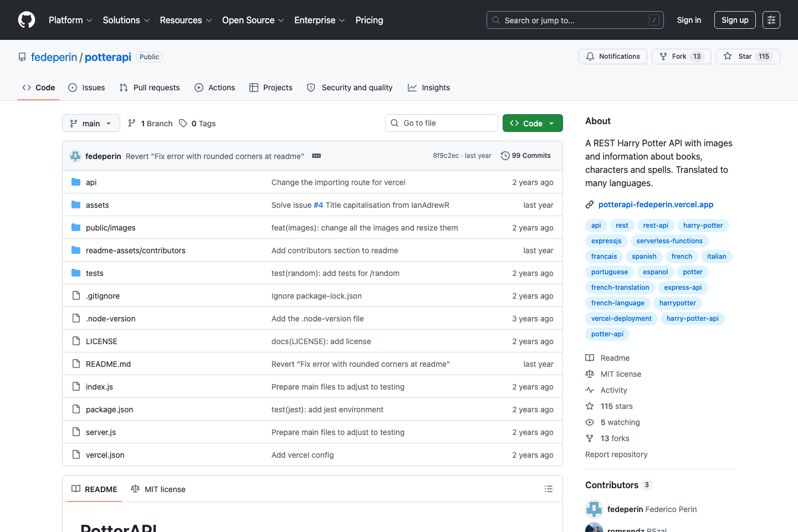Switch to the Pull requests tab
Image resolution: width=798 pixels, height=532 pixels.
(x=149, y=87)
